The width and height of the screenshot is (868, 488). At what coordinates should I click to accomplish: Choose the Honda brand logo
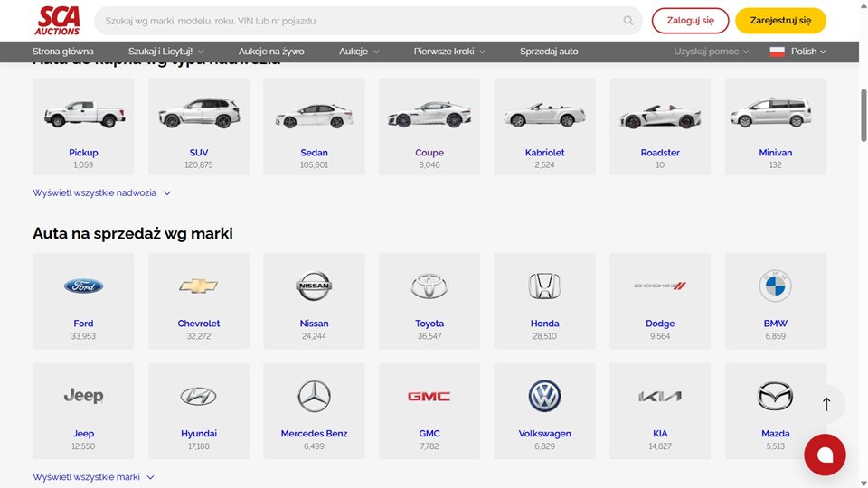point(544,286)
